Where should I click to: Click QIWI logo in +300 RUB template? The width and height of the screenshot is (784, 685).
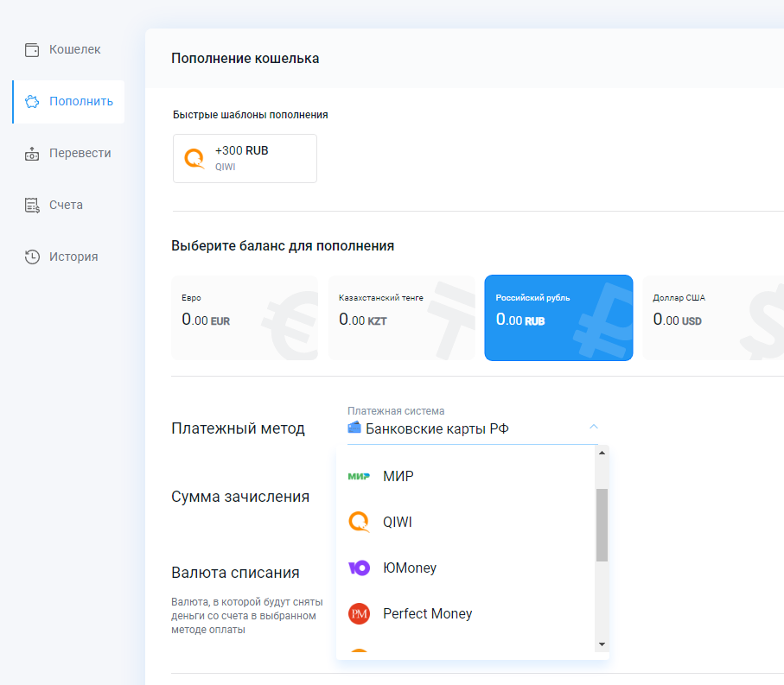pyautogui.click(x=194, y=158)
